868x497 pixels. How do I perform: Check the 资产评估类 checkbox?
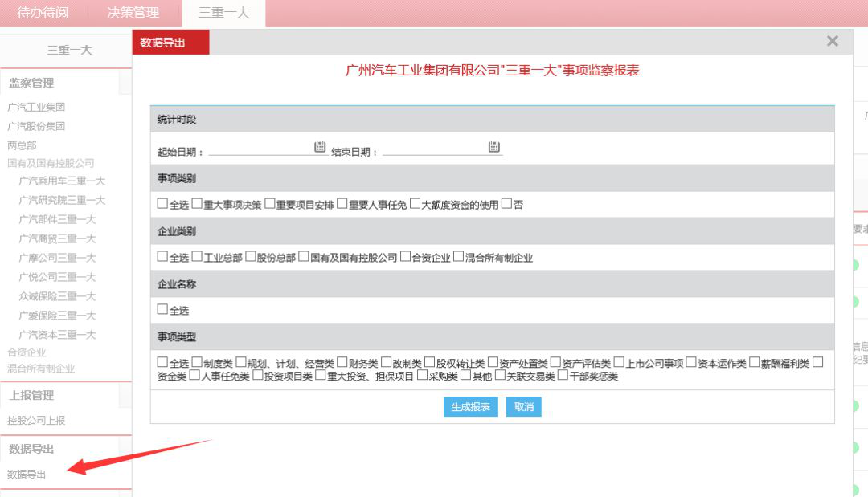point(556,362)
